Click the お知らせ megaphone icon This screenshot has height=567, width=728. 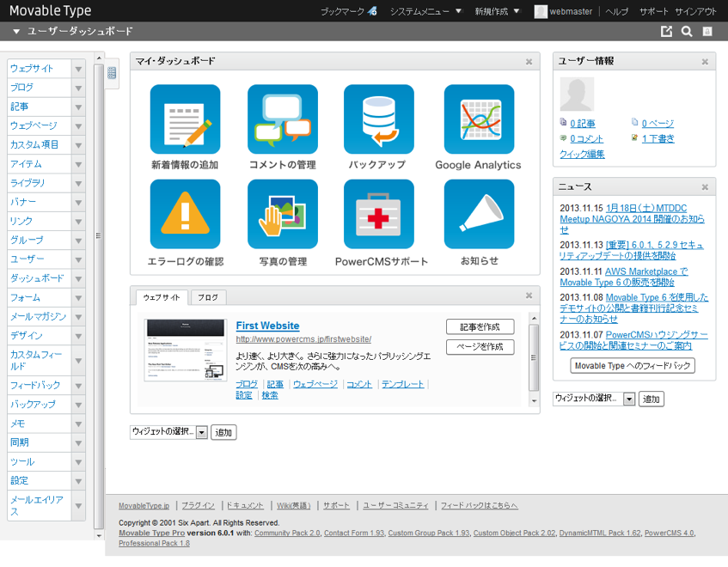[479, 214]
